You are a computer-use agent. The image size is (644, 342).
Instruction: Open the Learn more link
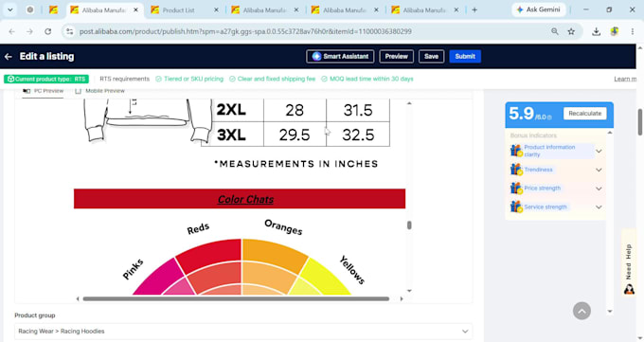pyautogui.click(x=625, y=79)
